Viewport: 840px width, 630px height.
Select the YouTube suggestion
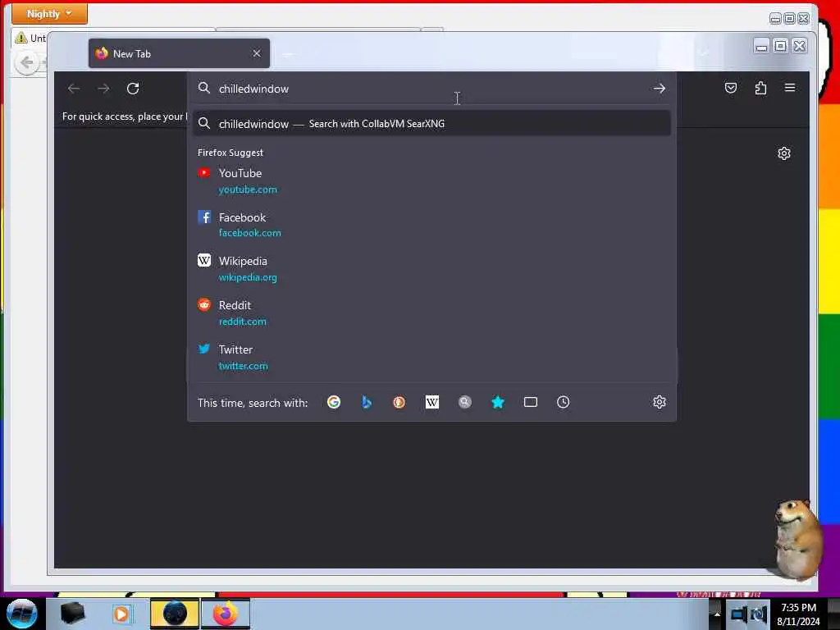[431, 181]
